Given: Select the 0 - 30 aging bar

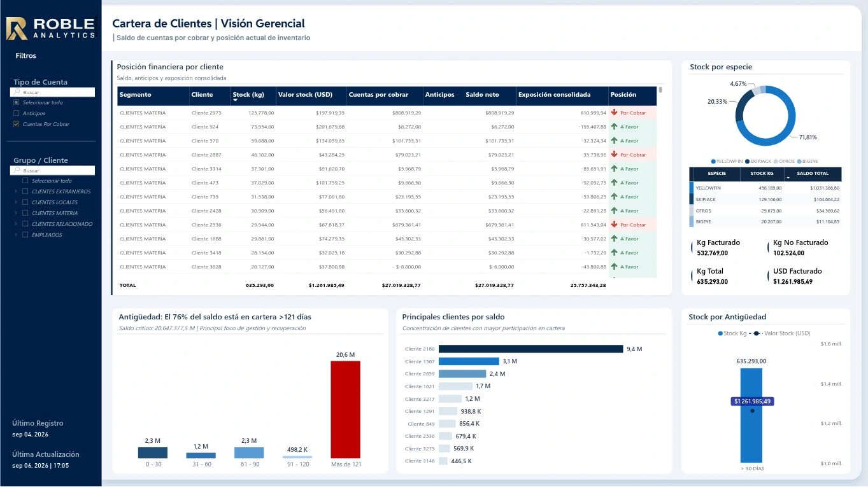Looking at the screenshot, I should 153,452.
